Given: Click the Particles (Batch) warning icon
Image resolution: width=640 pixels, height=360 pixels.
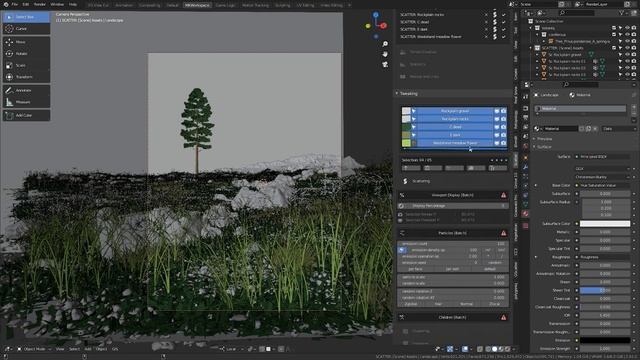Looking at the screenshot, I should 504,233.
